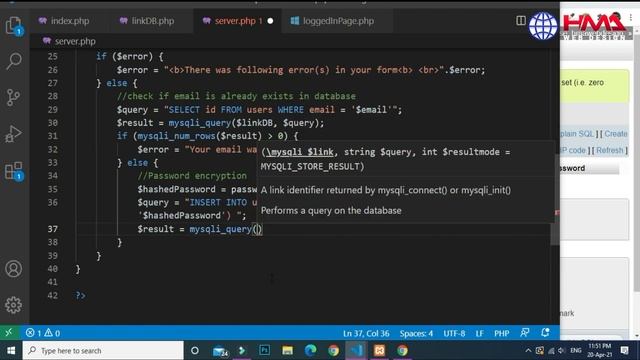This screenshot has height=360, width=640.
Task: Open the Manage gear settings icon
Action: coord(13,304)
